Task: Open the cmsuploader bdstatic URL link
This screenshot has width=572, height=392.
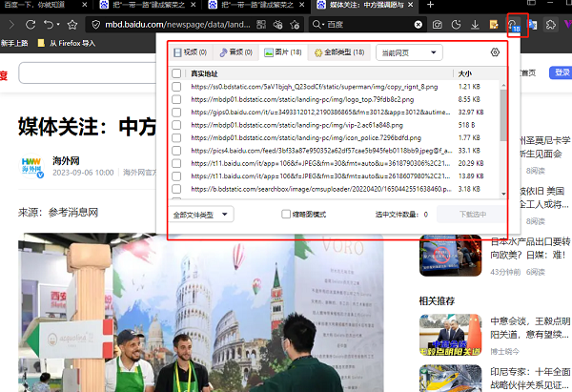Action: 321,189
